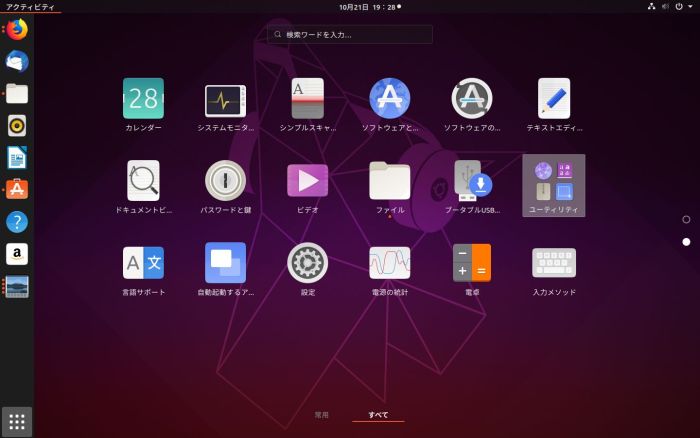The image size is (700, 438).
Task: Launch Rhythmbox speaker icon in dock
Action: point(17,126)
